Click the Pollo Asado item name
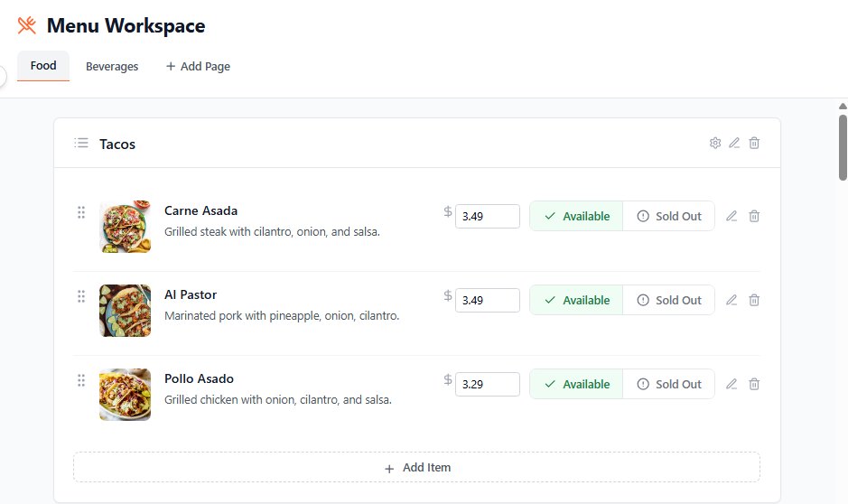Image resolution: width=848 pixels, height=504 pixels. coord(199,378)
